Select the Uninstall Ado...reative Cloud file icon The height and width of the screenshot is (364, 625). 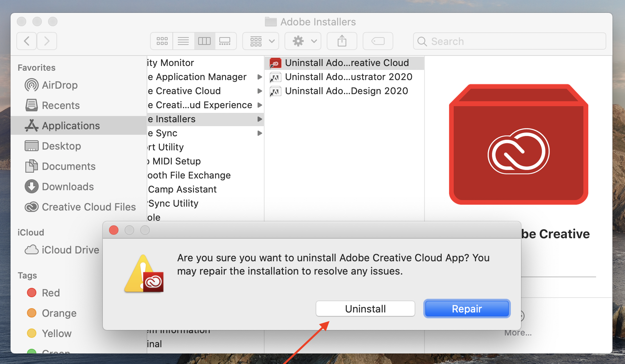point(275,63)
